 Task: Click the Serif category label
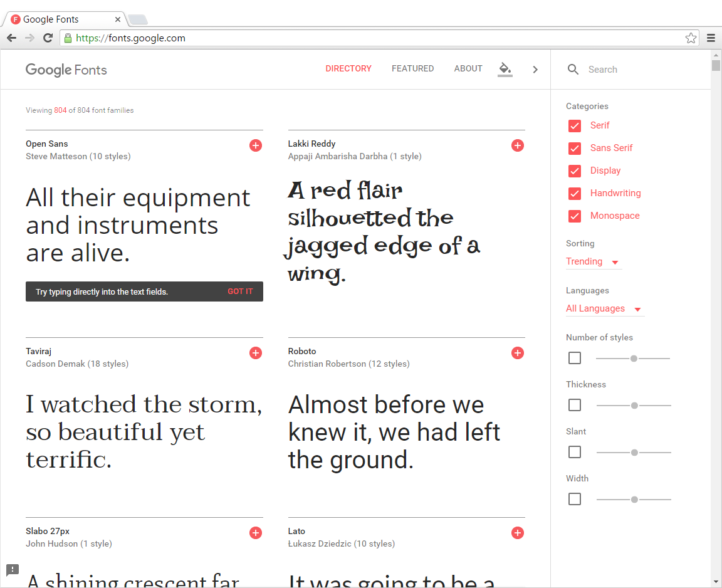(600, 126)
